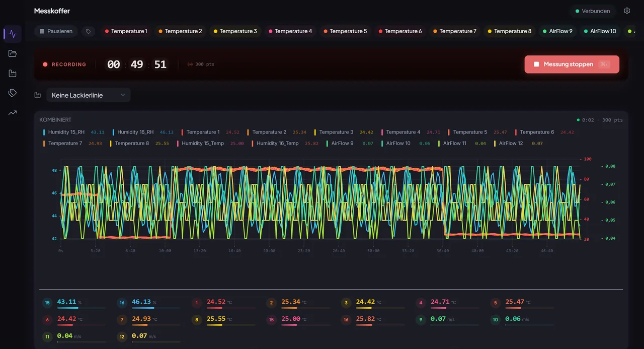This screenshot has height=349, width=644.
Task: Open the Keine Lackierlinie dropdown
Action: [89, 95]
